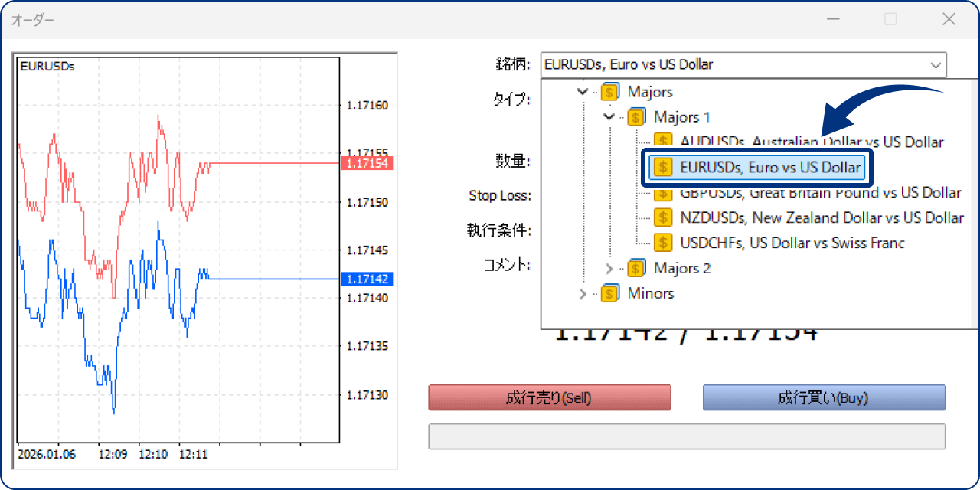The height and width of the screenshot is (490, 980).
Task: Open the 銘柄 symbol dropdown list
Action: 936,65
